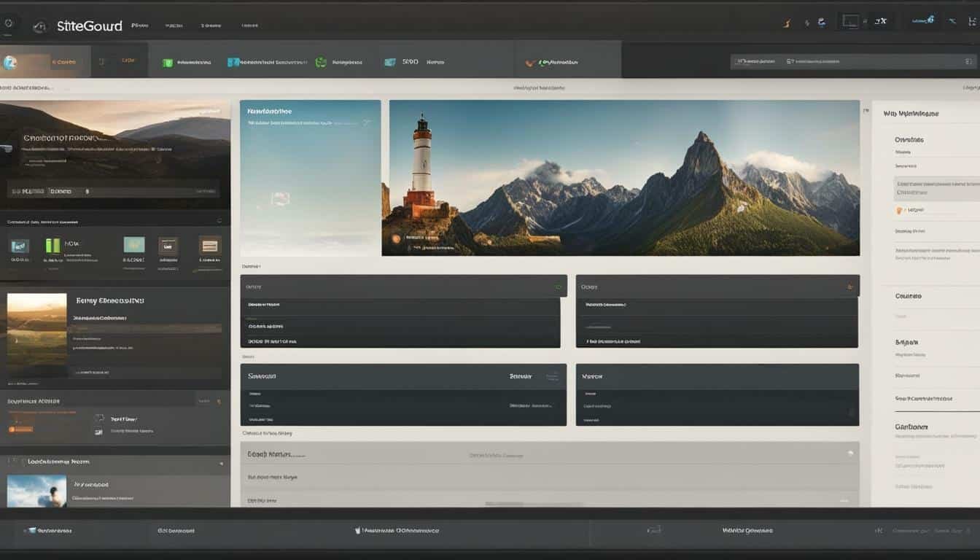
Task: Click the blue-gray first icon in left row
Action: click(x=20, y=246)
